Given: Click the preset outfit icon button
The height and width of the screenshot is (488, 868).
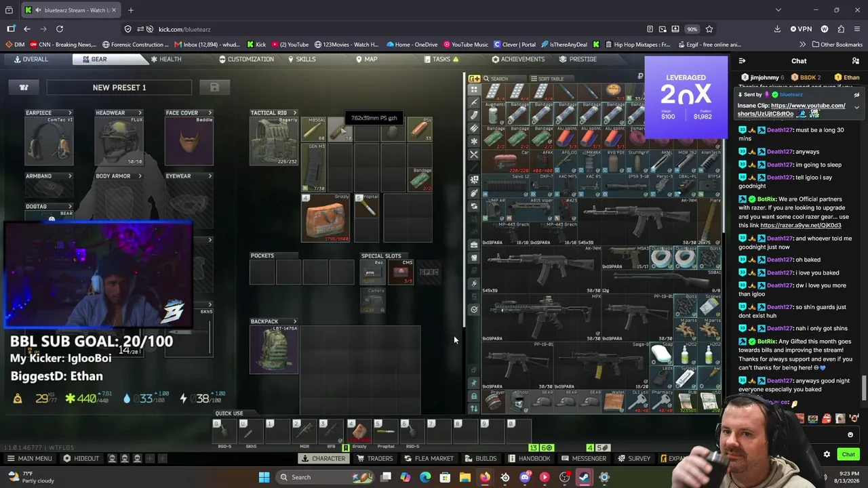Looking at the screenshot, I should click(x=24, y=87).
